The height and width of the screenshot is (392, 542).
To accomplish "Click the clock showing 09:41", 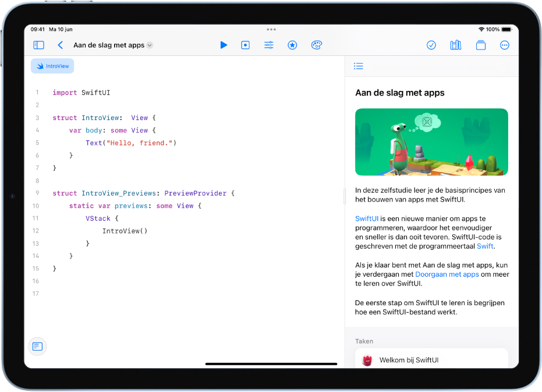I will click(38, 29).
